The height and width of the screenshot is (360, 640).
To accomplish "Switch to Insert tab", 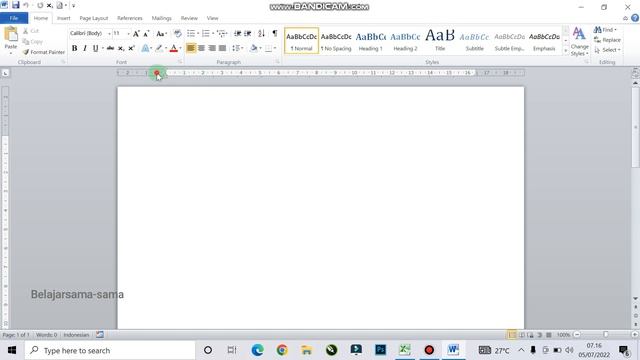I will [x=63, y=18].
